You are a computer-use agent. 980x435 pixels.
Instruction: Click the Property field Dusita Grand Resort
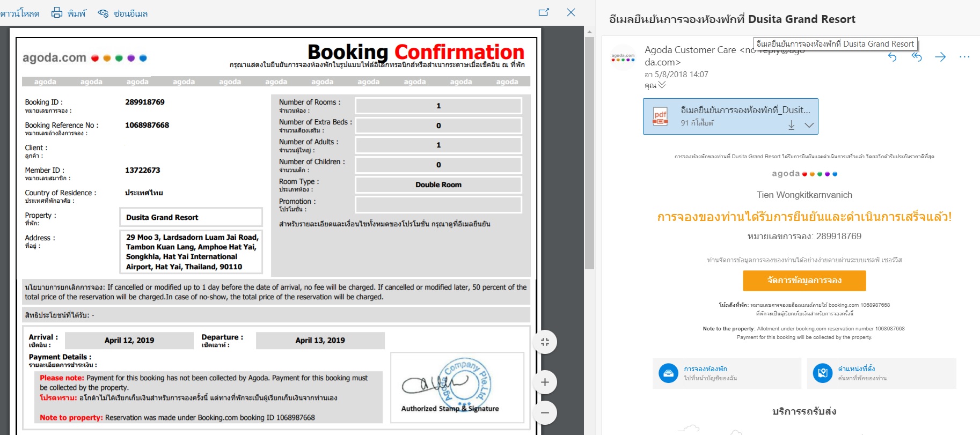(x=191, y=217)
